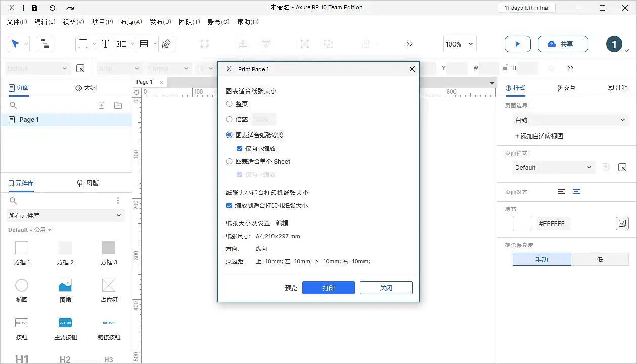The width and height of the screenshot is (637, 364).
Task: Click the 打印 button
Action: (x=328, y=287)
